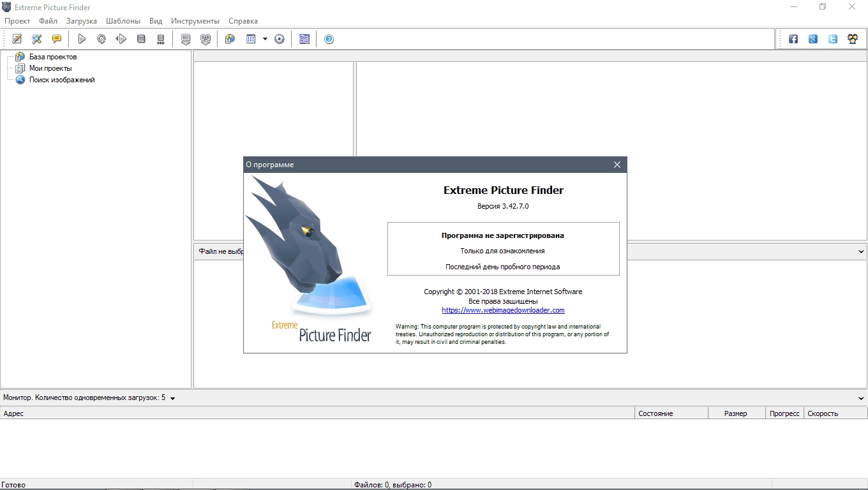
Task: Select Мои проекты in the tree
Action: point(50,68)
